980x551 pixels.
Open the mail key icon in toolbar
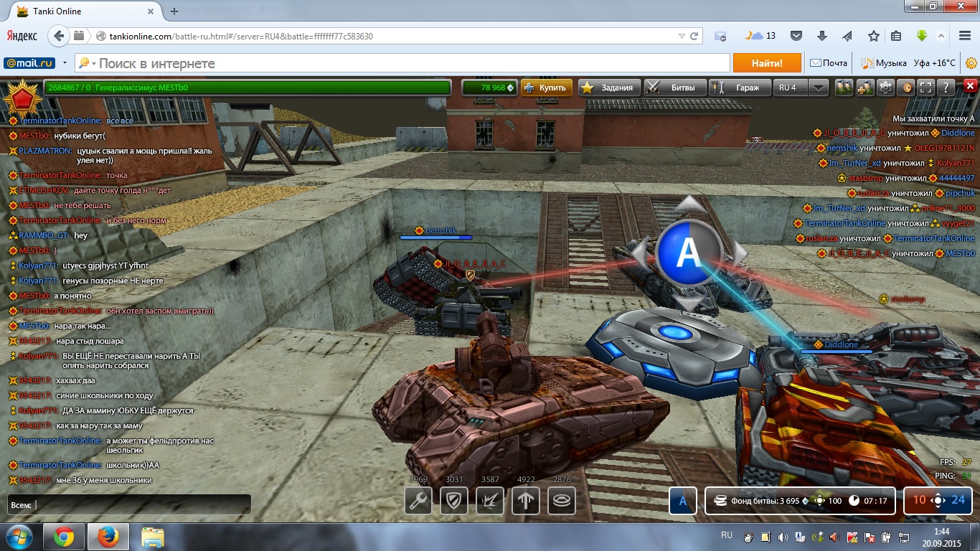pos(720,36)
